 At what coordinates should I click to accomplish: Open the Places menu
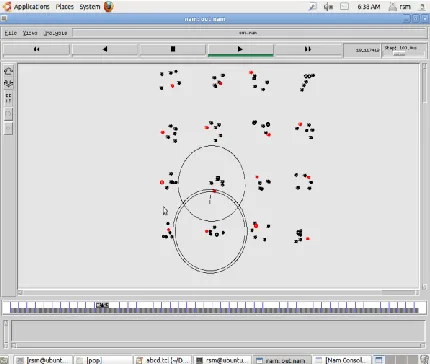(x=65, y=7)
